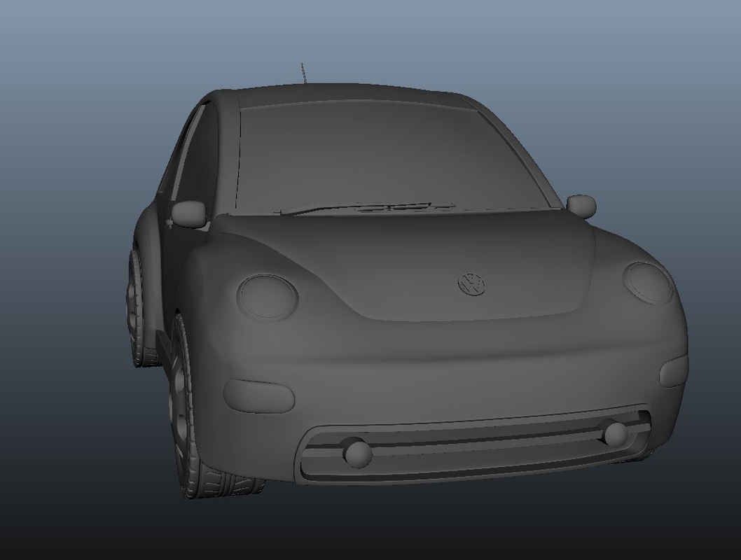The image size is (741, 560).
Task: Select the right headlight of the Beetle
Action: (x=646, y=283)
